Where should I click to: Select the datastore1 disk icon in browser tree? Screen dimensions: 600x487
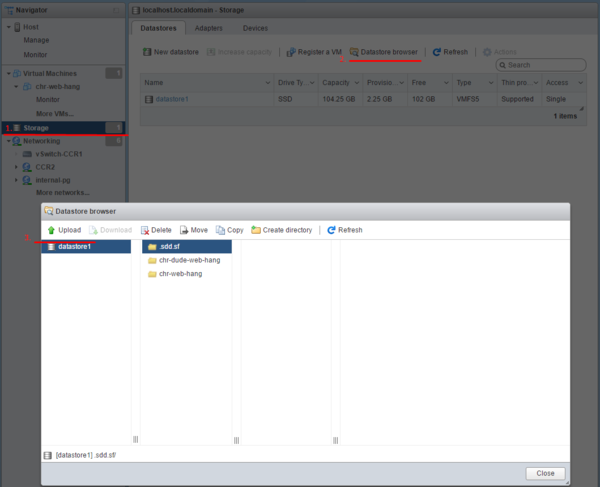click(x=51, y=247)
